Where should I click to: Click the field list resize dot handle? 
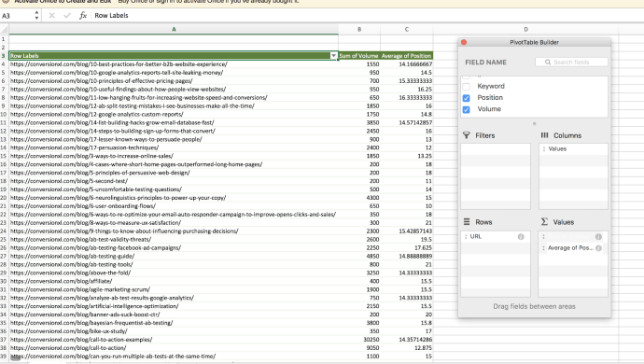click(535, 123)
